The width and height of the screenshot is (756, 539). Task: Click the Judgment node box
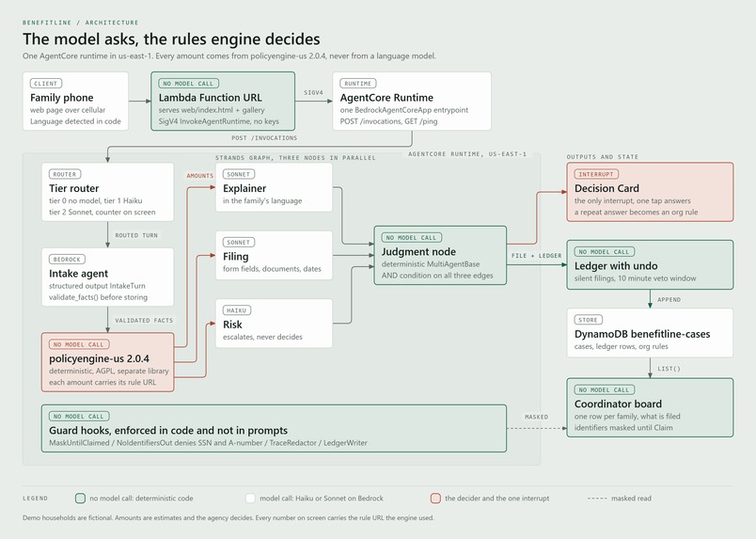point(440,255)
